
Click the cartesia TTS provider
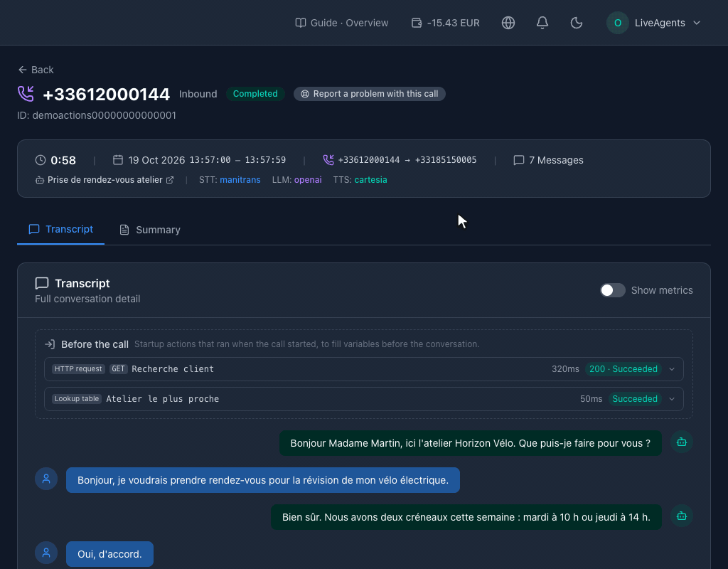pos(370,180)
